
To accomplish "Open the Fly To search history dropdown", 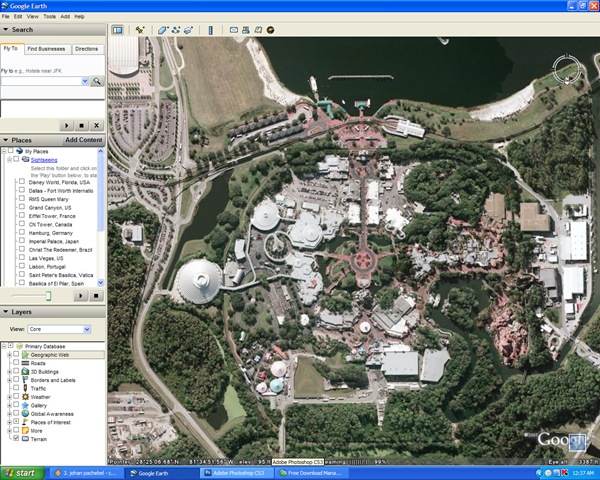I will pyautogui.click(x=85, y=81).
